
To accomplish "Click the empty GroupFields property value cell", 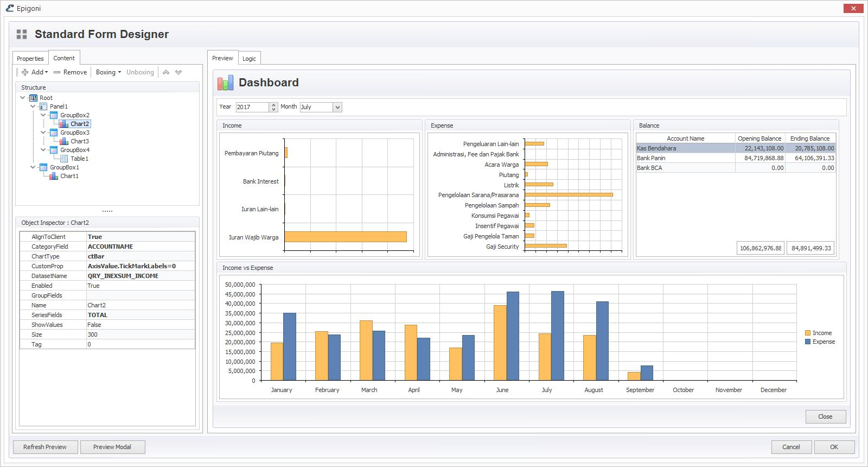I will coord(141,295).
